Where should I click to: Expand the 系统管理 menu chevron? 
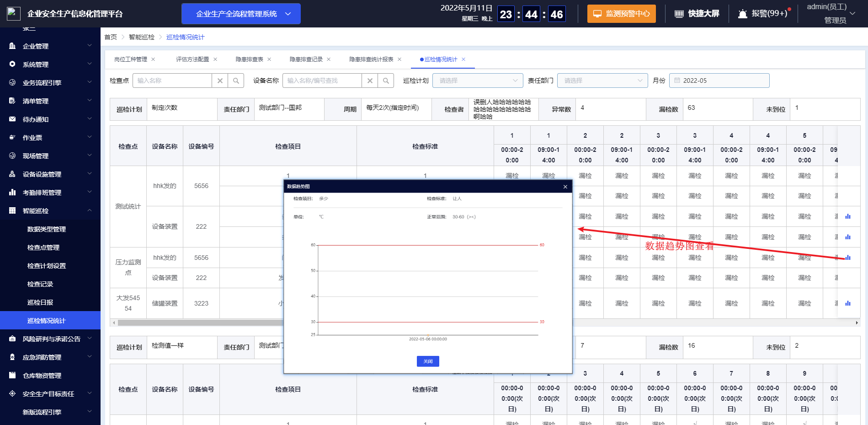(x=90, y=64)
